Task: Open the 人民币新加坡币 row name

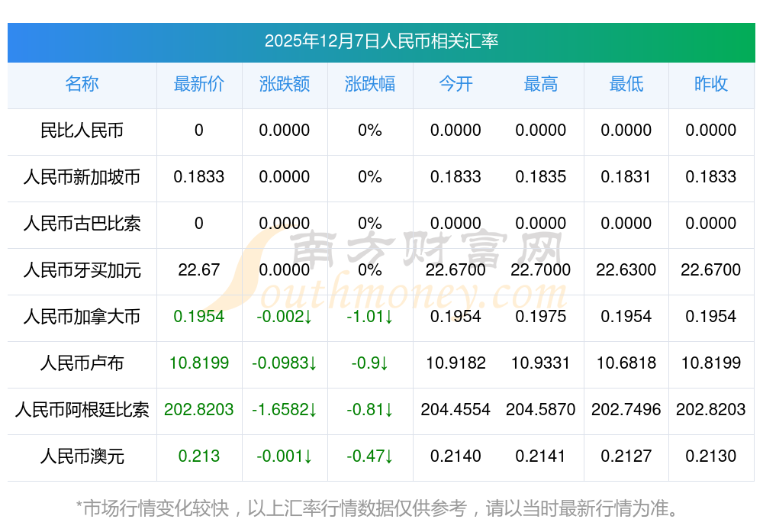Action: tap(82, 177)
